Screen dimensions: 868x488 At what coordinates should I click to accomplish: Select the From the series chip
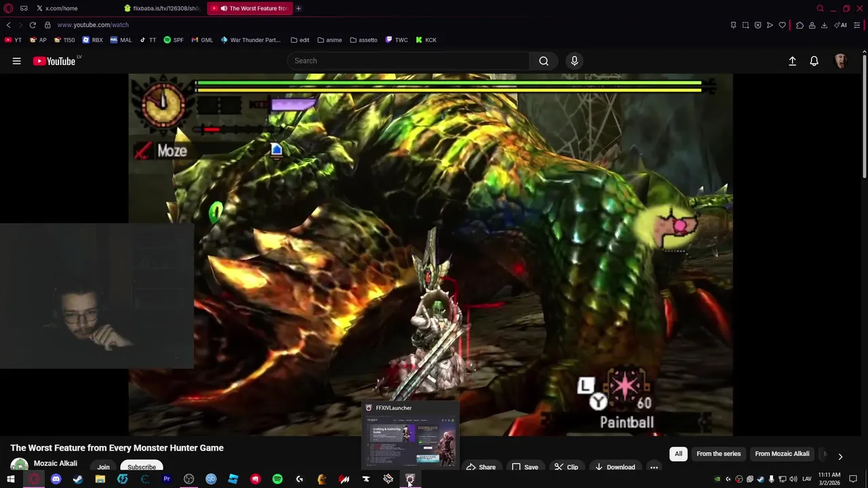719,454
